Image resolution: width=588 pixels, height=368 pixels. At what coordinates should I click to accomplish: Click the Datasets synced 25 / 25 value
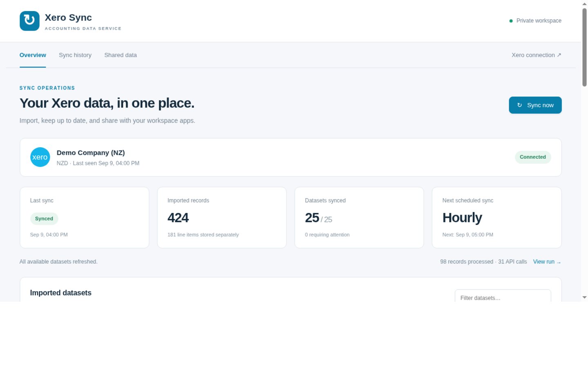pos(318,218)
